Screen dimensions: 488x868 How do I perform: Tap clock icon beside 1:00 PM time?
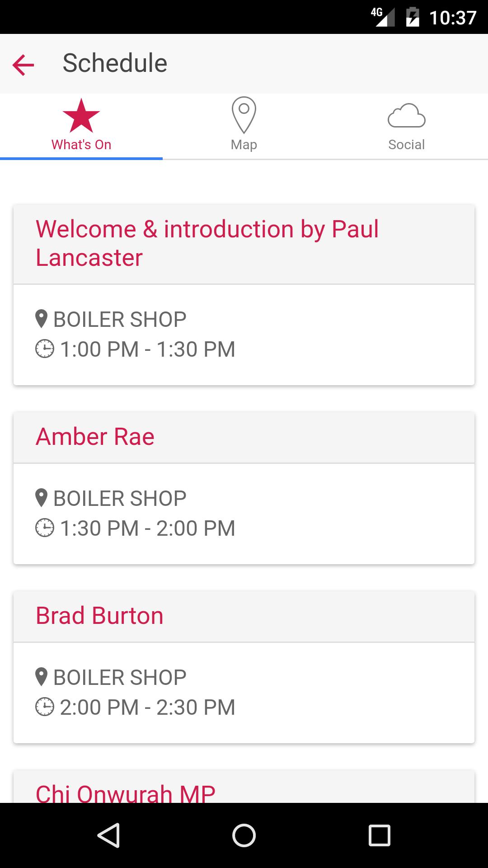coord(45,349)
